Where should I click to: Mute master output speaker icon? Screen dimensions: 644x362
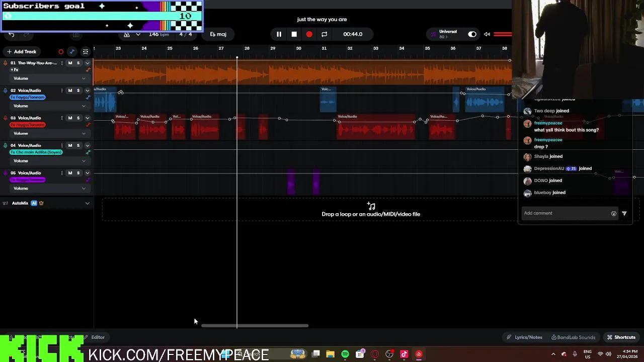(x=487, y=34)
